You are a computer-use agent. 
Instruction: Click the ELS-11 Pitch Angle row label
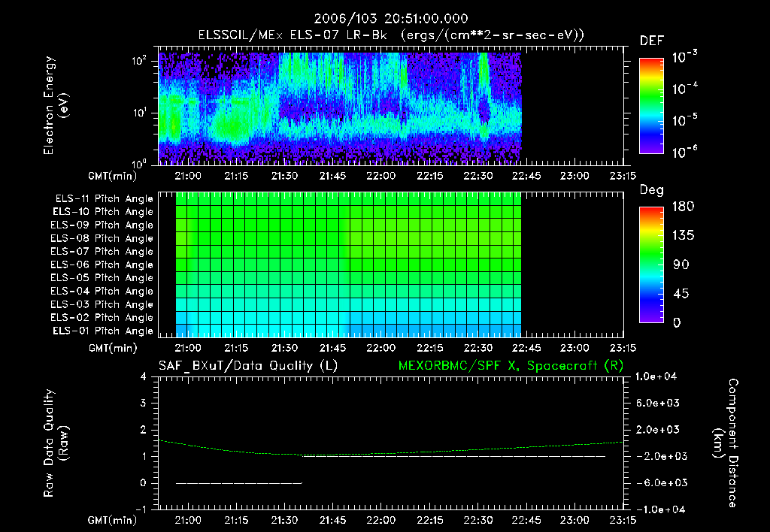pos(104,199)
